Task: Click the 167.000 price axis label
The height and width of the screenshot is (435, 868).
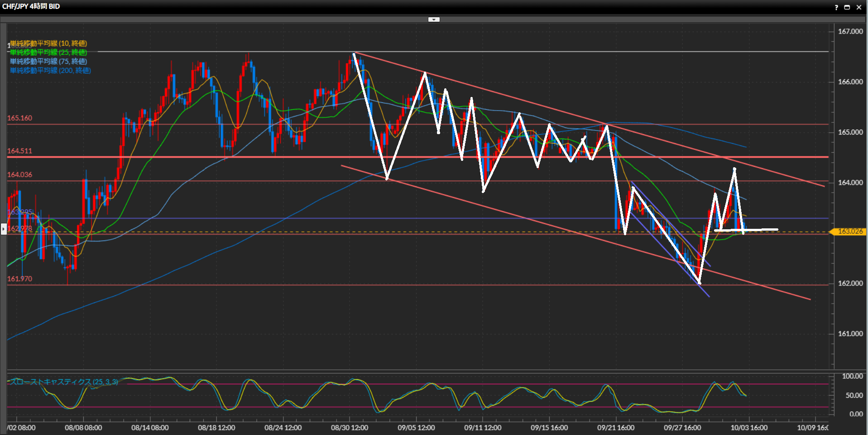Action: [850, 32]
